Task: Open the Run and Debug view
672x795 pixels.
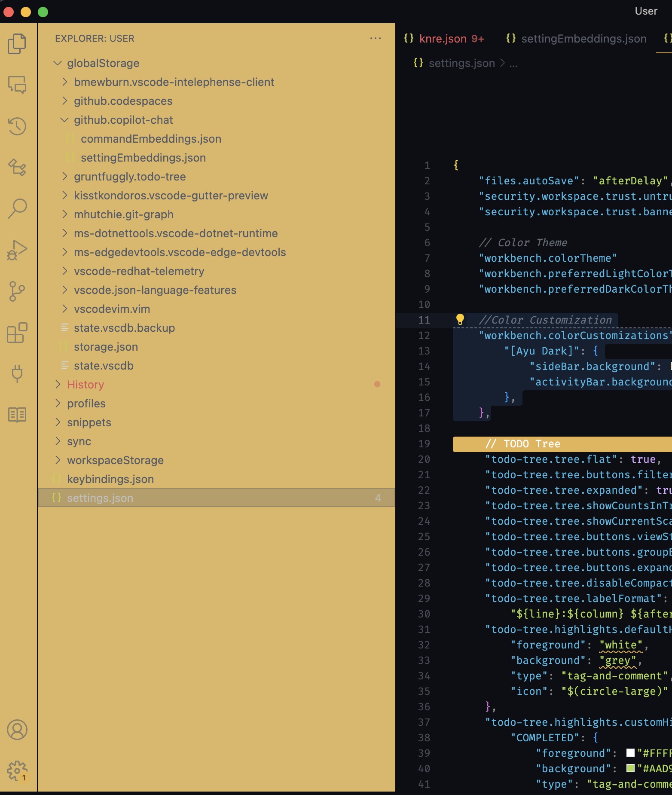Action: 17,250
